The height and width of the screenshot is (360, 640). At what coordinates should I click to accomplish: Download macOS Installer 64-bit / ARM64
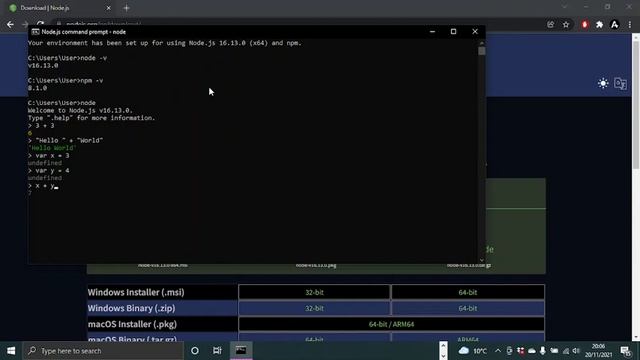[x=391, y=324]
